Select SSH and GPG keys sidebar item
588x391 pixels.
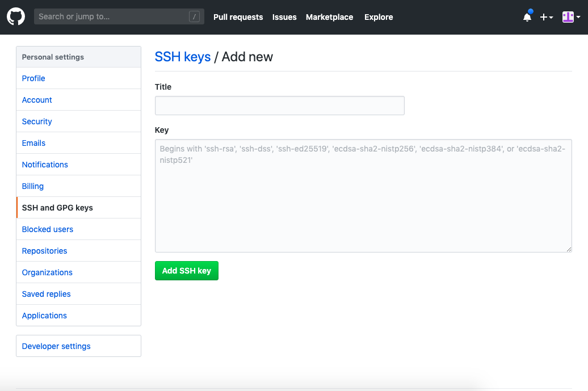(x=78, y=208)
